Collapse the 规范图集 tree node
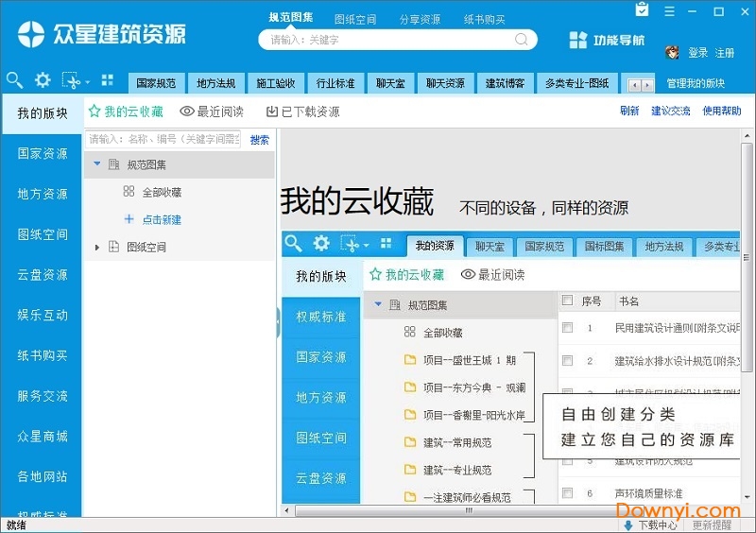The height and width of the screenshot is (533, 756). pos(96,164)
